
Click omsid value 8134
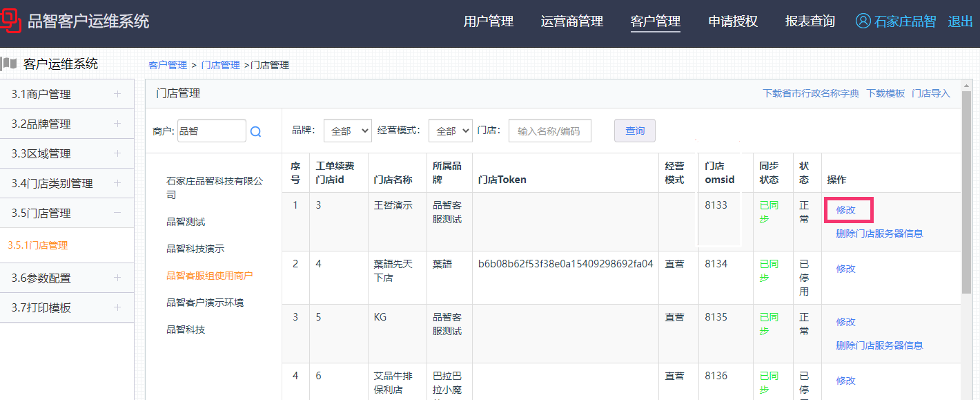pyautogui.click(x=716, y=264)
